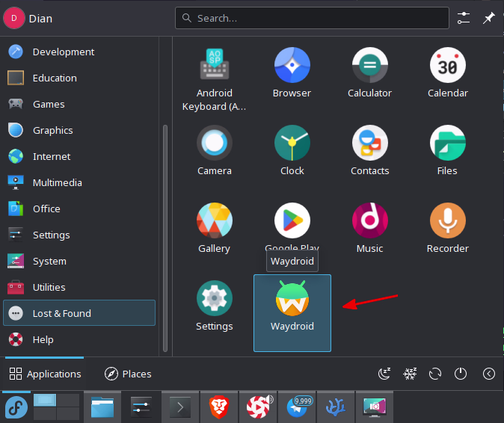Click the Sleep button
504x423 pixels.
click(x=384, y=374)
